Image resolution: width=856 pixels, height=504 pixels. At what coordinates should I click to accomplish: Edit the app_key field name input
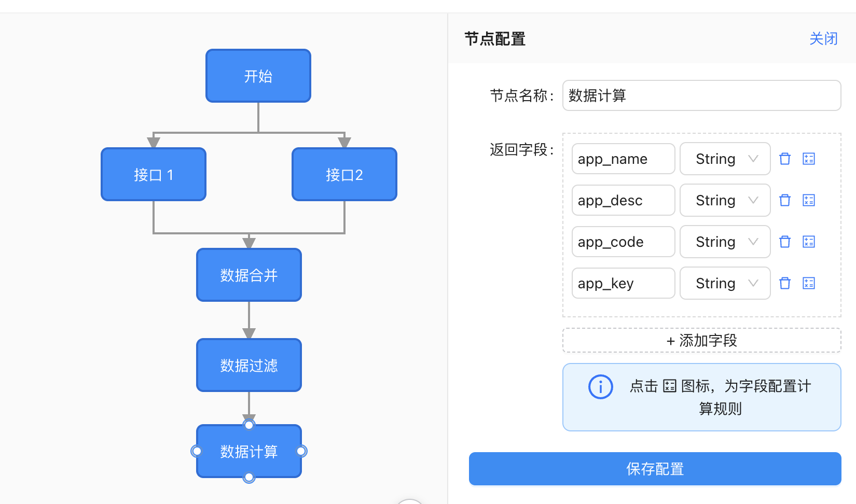623,283
